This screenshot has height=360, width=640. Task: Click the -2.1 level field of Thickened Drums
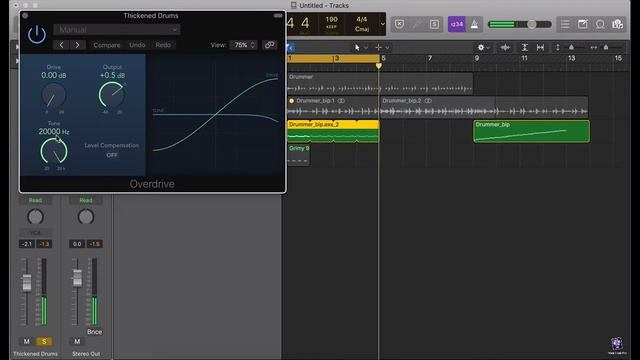[27, 244]
